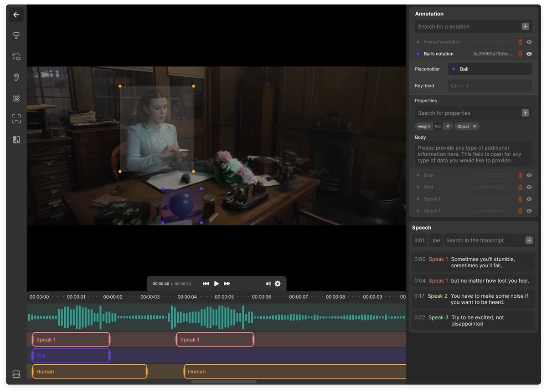Collapse Ball's notation row
This screenshot has width=547, height=392.
474,54
